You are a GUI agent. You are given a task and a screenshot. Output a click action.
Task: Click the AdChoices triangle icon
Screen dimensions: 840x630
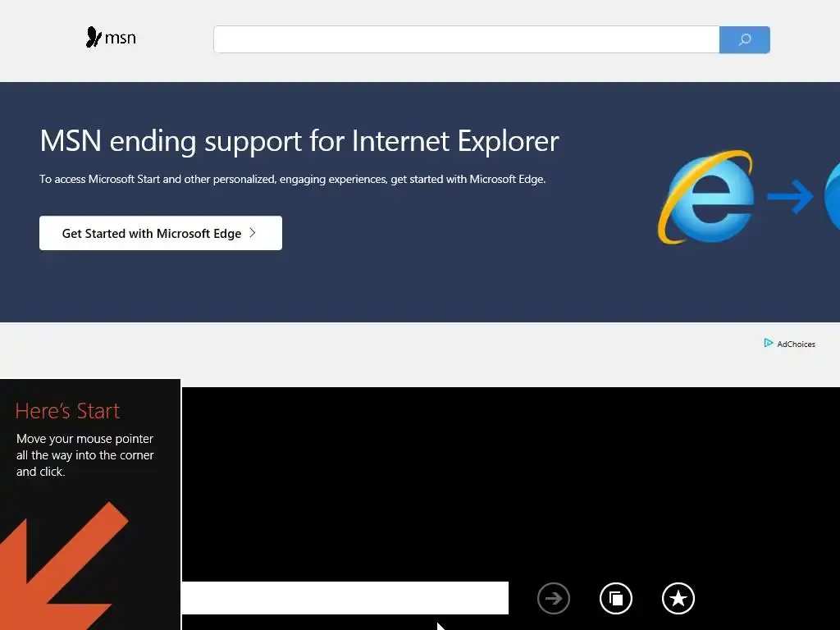768,343
